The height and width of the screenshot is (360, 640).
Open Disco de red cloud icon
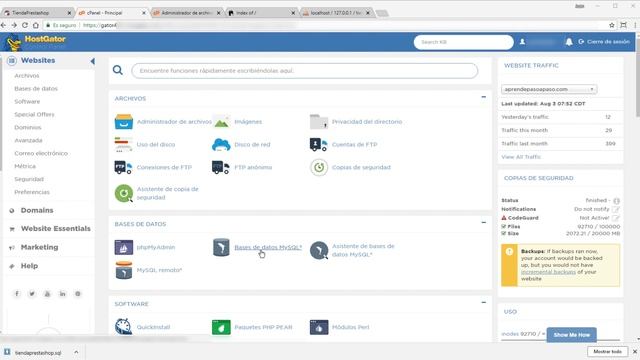point(221,144)
